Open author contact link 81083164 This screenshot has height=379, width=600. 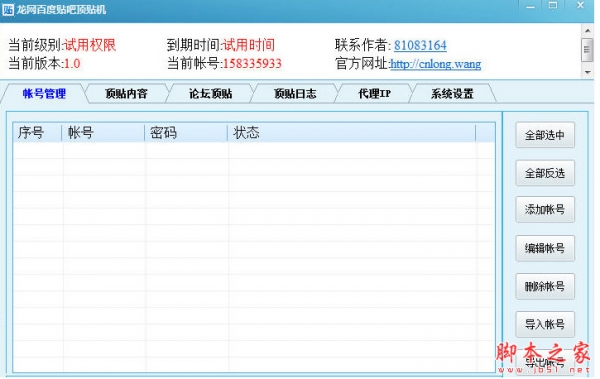coord(420,45)
